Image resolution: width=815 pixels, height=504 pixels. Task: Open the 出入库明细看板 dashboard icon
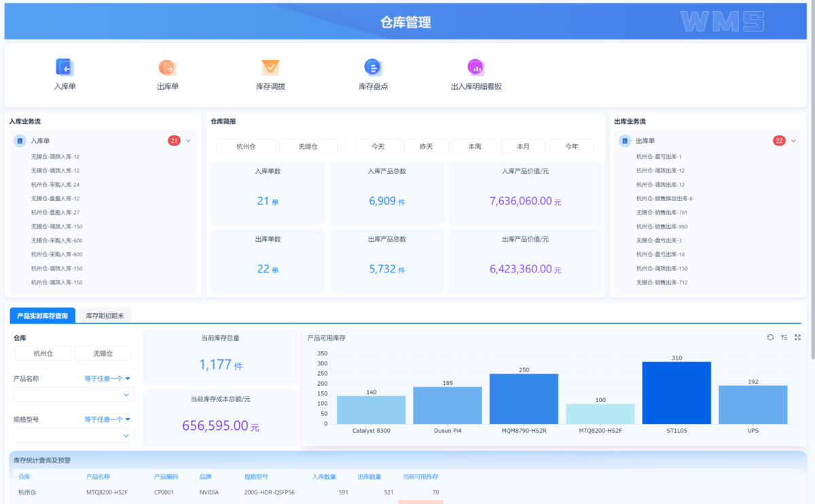pos(476,67)
